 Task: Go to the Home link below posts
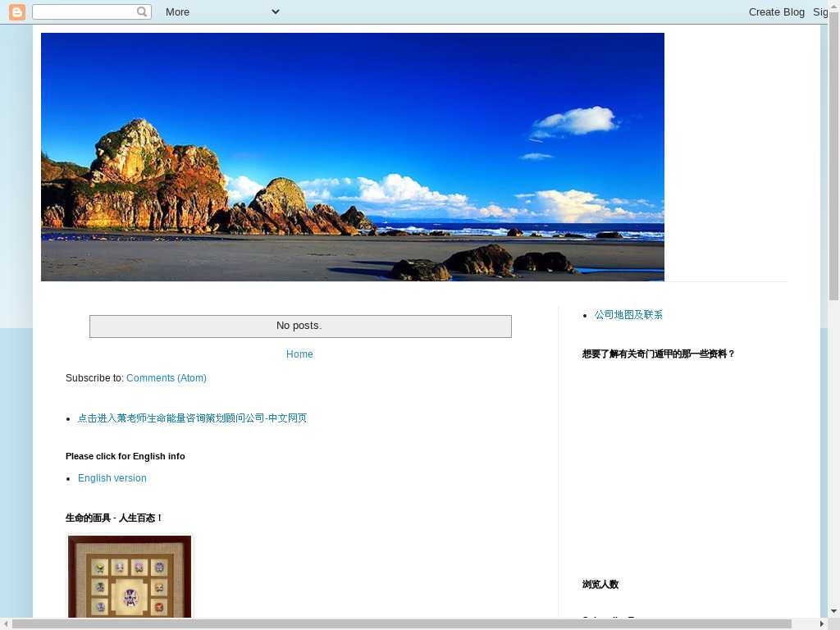[299, 354]
